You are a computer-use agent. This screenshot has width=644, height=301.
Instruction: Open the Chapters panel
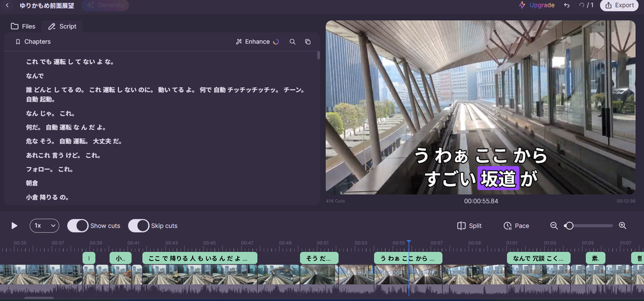(33, 41)
